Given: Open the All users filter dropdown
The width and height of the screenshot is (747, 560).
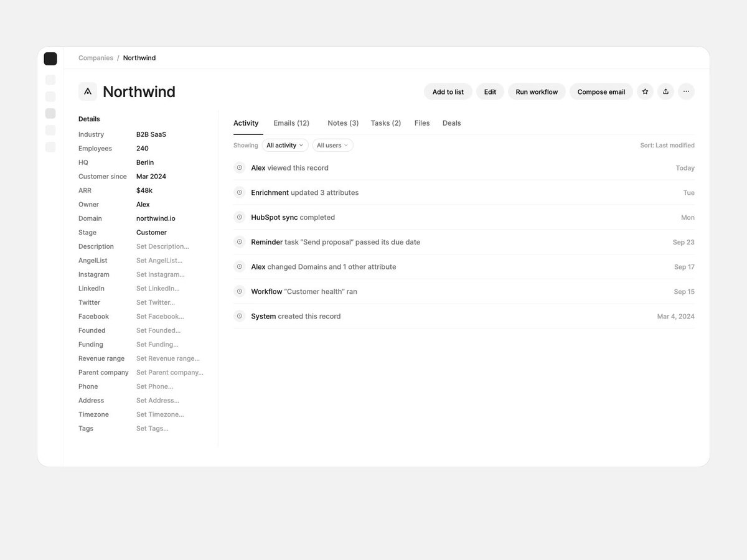Looking at the screenshot, I should click(332, 145).
